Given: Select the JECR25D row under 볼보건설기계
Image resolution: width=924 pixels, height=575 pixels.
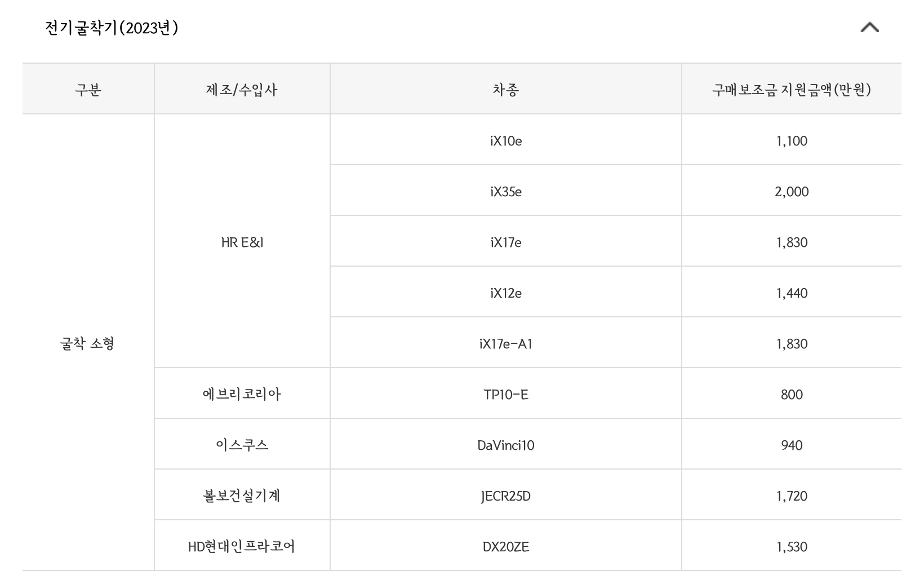Looking at the screenshot, I should click(x=505, y=494).
